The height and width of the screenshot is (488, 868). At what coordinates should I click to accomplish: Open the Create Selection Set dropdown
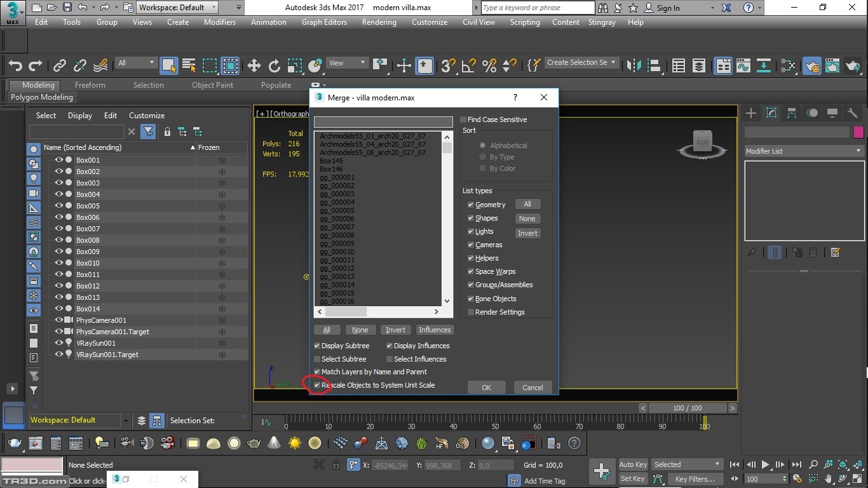[x=581, y=62]
